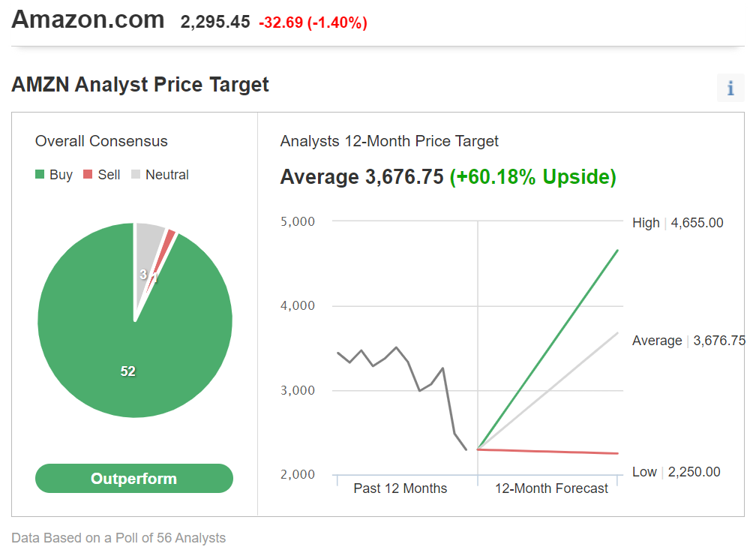The image size is (756, 553).
Task: Click the Buy legend label
Action: tap(61, 175)
